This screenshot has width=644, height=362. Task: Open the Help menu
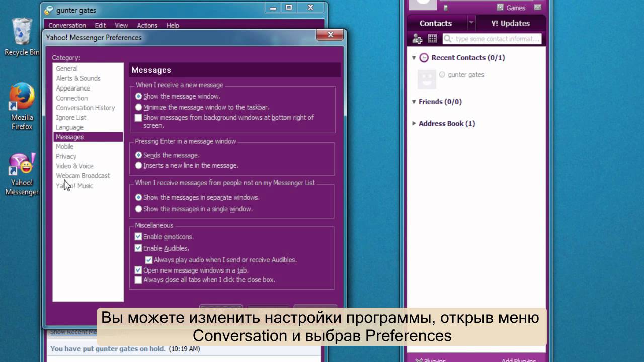173,26
